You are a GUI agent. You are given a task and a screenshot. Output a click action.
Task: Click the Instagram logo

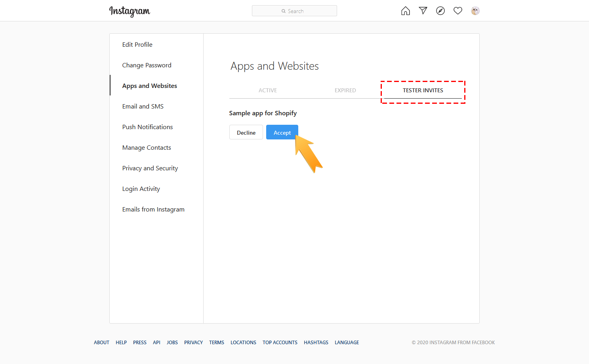click(x=130, y=11)
